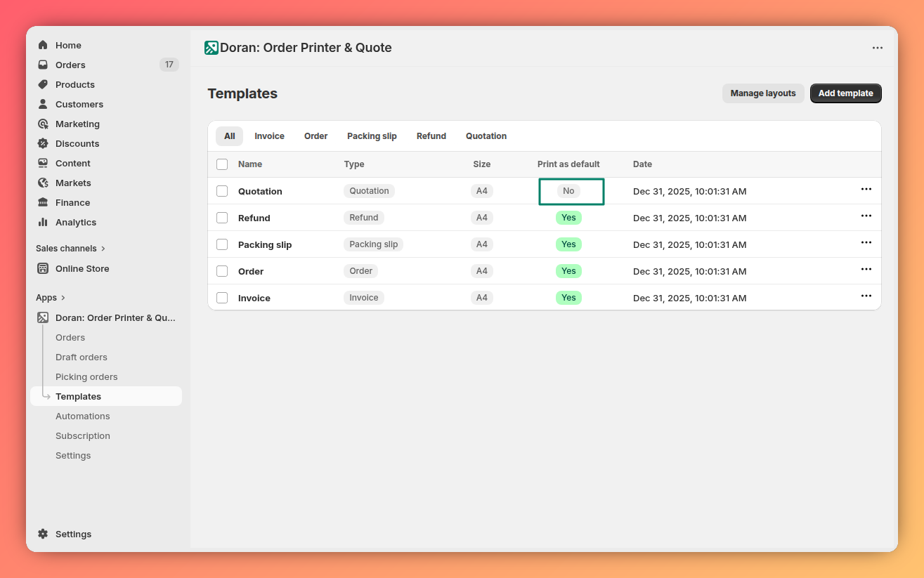Check the Quotation template row checkbox
Viewport: 924px width, 578px height.
[x=222, y=190]
